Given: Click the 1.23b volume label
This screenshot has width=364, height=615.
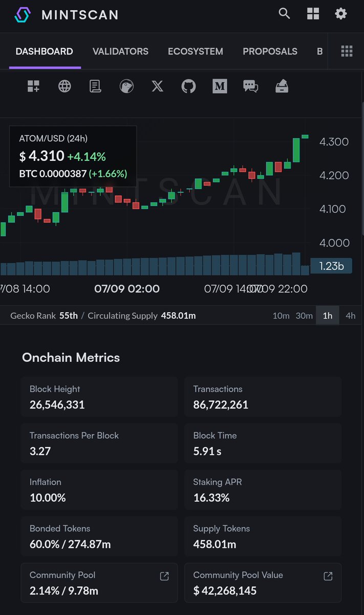Looking at the screenshot, I should click(x=331, y=266).
